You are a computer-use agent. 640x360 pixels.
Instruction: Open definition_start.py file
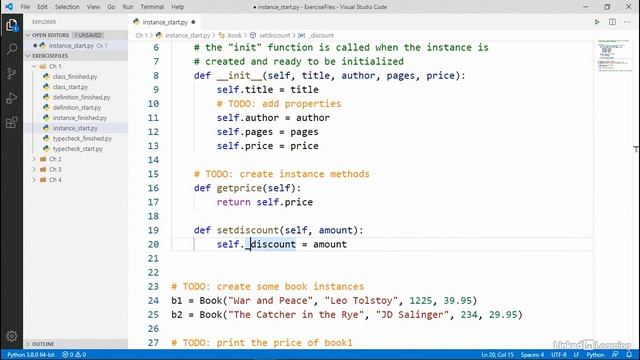77,107
